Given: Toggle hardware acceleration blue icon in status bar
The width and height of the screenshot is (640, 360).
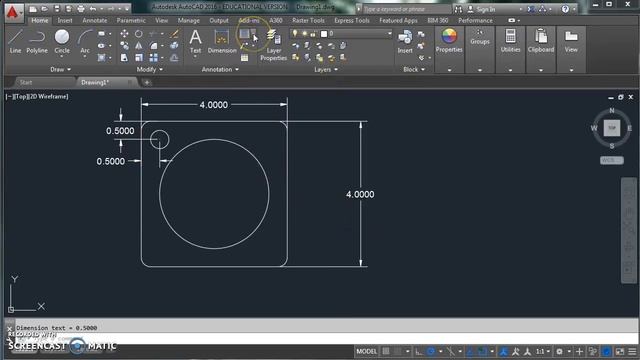Looking at the screenshot, I should tap(607, 351).
